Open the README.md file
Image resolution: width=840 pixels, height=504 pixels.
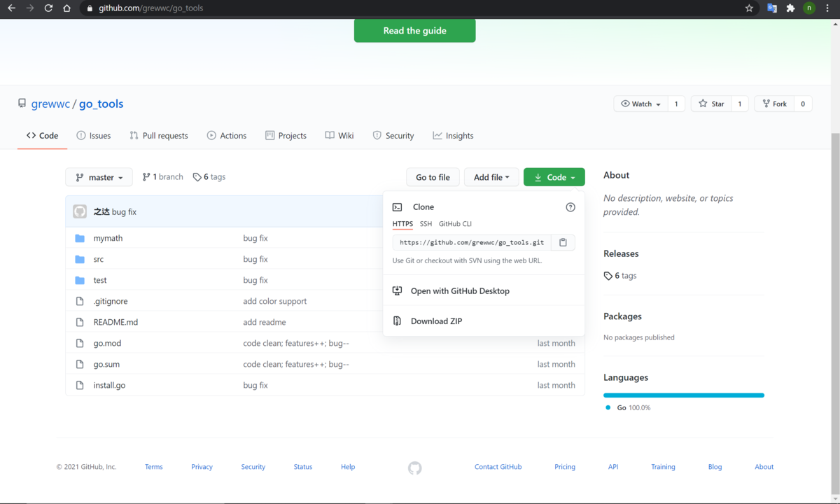(x=115, y=322)
